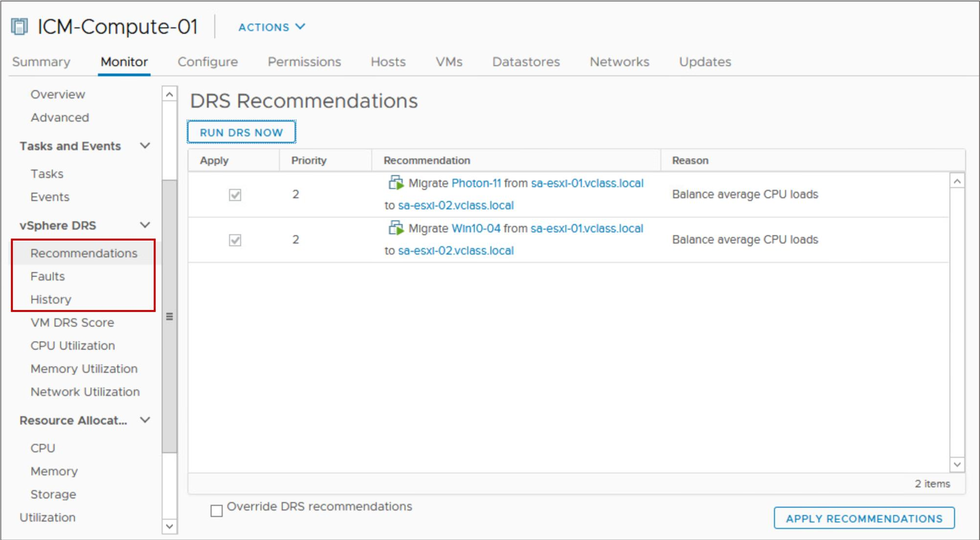
Task: Click Photon-11 row's Balance average CPU loads
Action: [x=745, y=194]
